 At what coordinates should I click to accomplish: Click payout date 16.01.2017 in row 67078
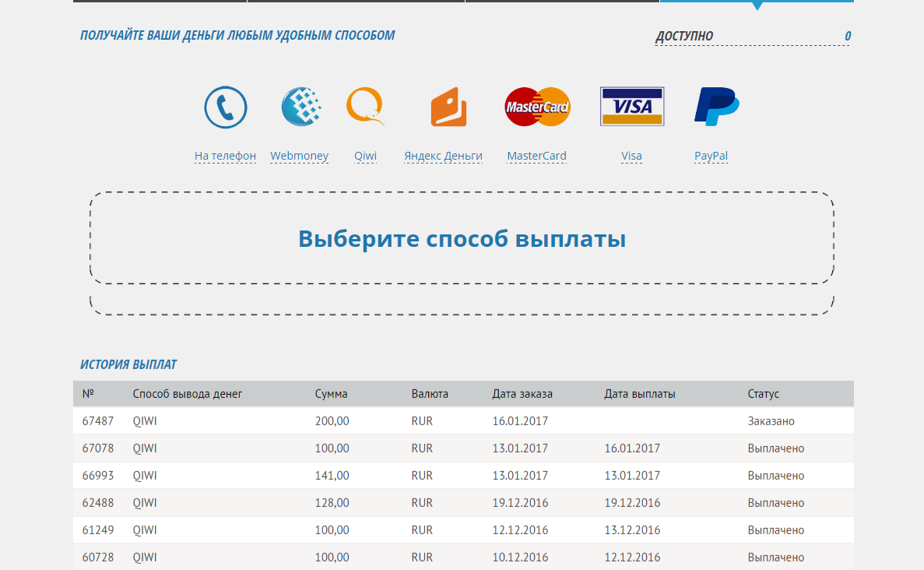(632, 448)
